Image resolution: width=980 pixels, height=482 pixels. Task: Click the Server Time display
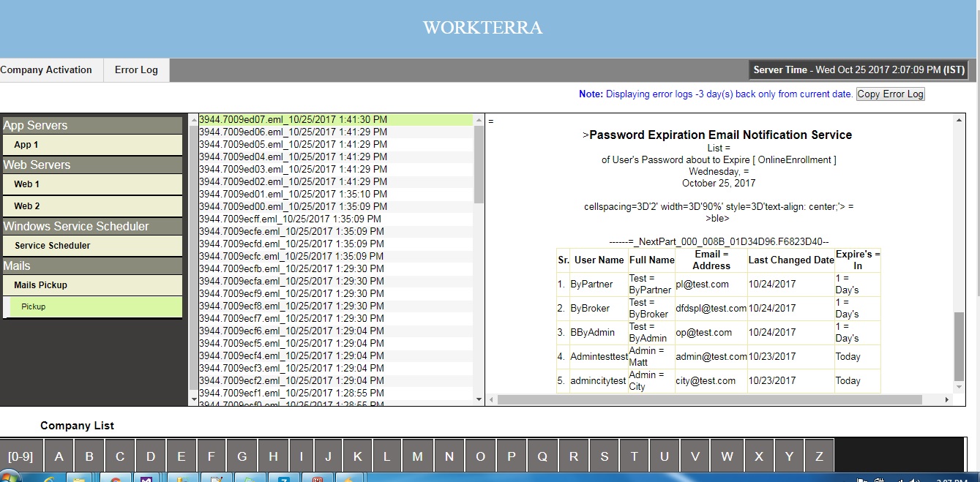coord(859,70)
